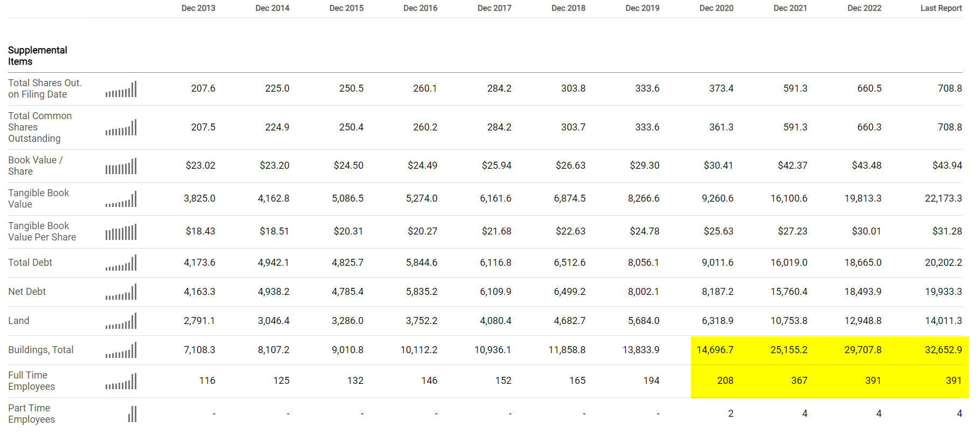Select highlighted Full Time Employees value 367
980x434 pixels.
point(799,381)
